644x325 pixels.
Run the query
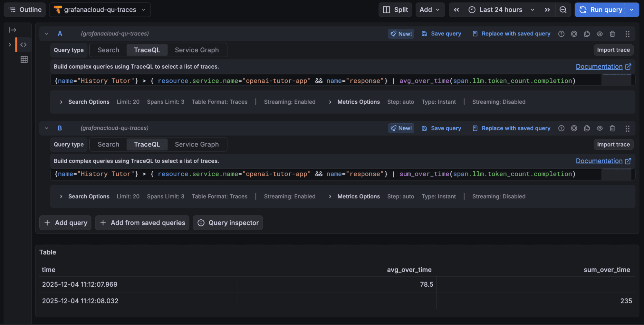point(601,10)
